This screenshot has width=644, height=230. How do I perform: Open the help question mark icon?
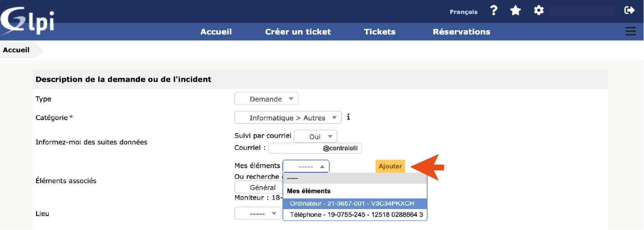pyautogui.click(x=493, y=10)
